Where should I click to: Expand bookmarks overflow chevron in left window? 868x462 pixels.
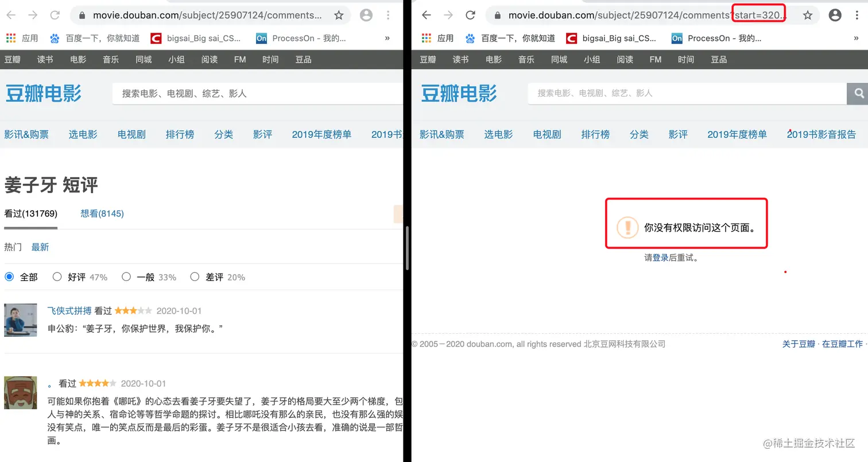pos(387,38)
